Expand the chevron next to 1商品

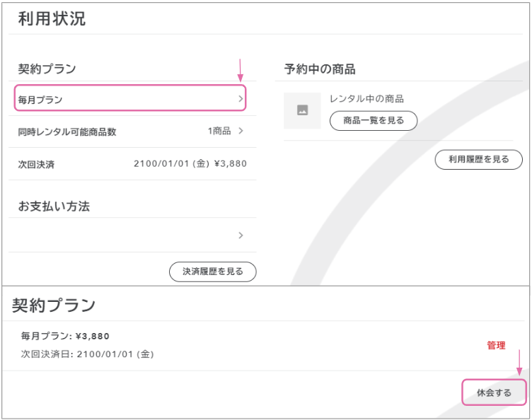coord(241,131)
